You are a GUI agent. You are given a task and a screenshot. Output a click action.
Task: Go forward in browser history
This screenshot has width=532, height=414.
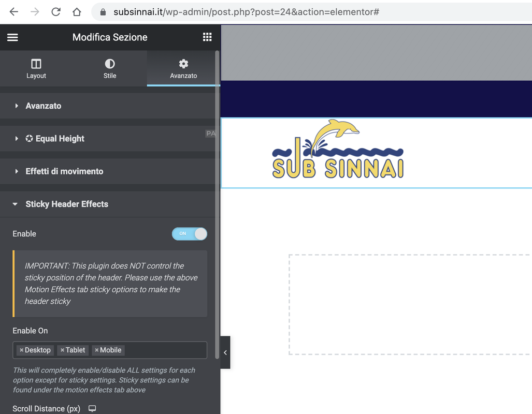coord(35,12)
